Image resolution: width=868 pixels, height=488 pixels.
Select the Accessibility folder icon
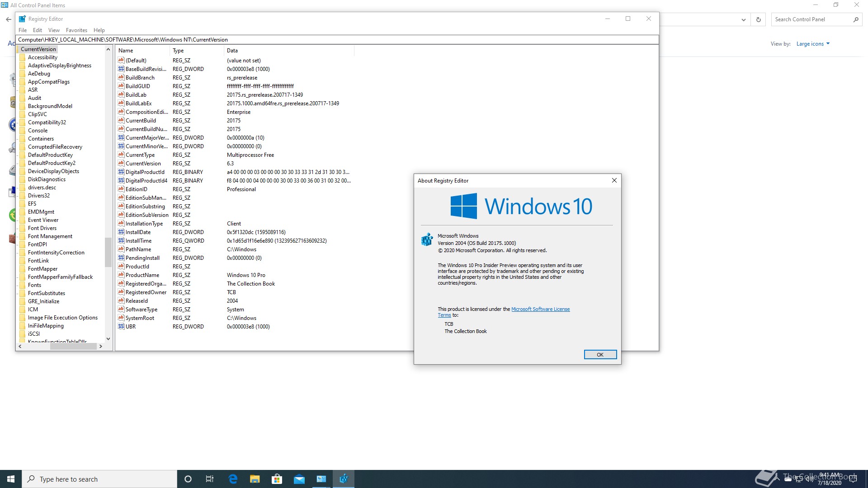(23, 57)
